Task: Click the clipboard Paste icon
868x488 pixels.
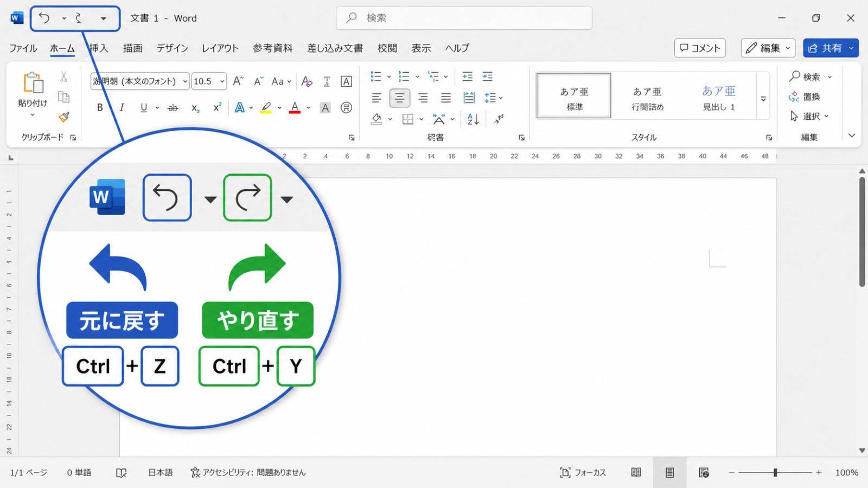Action: [x=33, y=83]
